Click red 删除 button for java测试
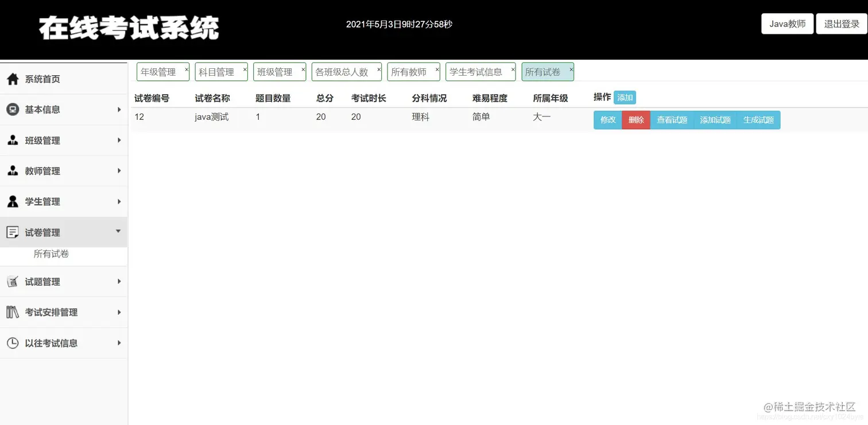868x425 pixels. click(x=636, y=120)
